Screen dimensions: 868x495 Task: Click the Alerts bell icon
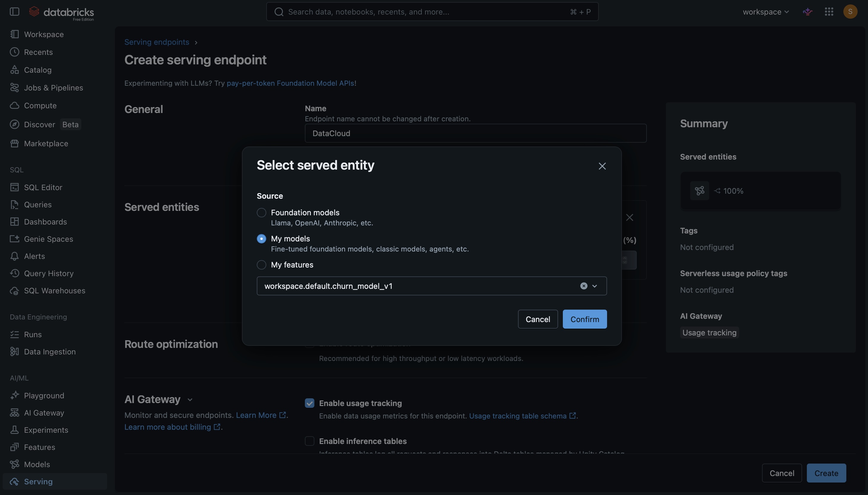(x=14, y=256)
